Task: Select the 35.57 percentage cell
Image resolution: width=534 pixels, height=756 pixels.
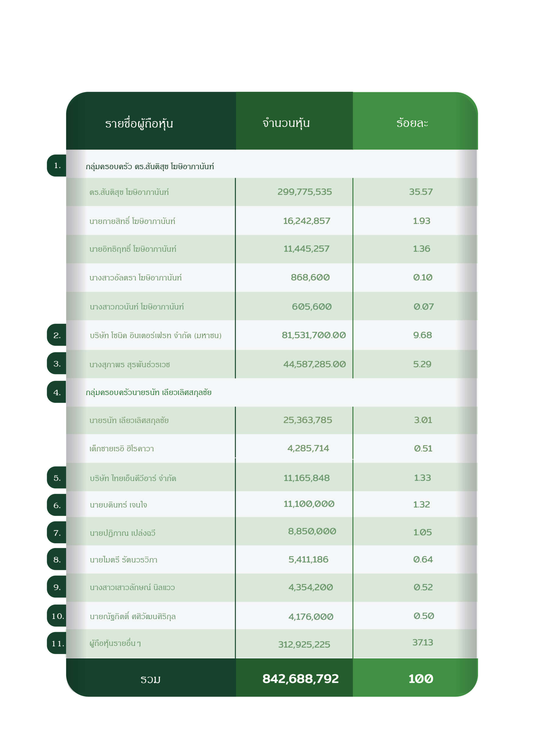Action: (x=421, y=192)
